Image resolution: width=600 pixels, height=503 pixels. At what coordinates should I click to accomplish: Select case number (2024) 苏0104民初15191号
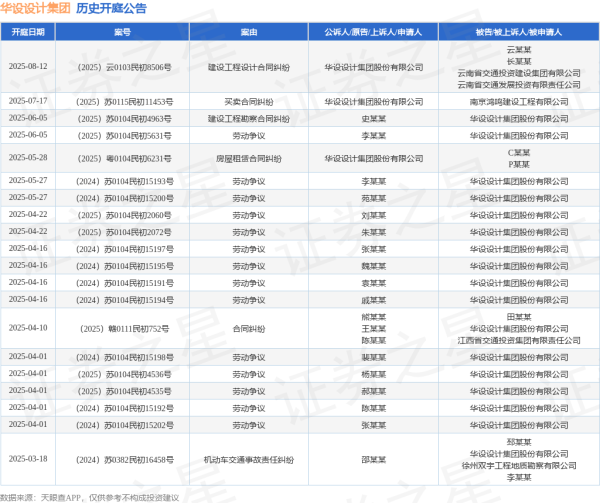[x=124, y=283]
